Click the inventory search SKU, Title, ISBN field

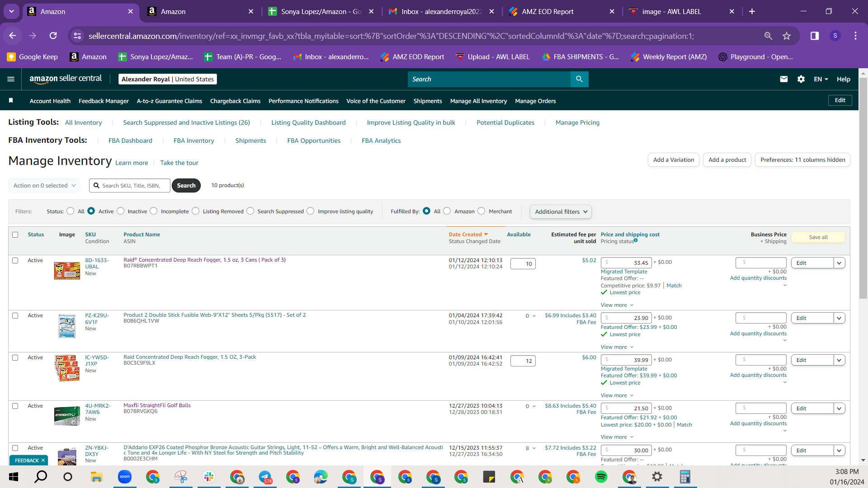[130, 186]
